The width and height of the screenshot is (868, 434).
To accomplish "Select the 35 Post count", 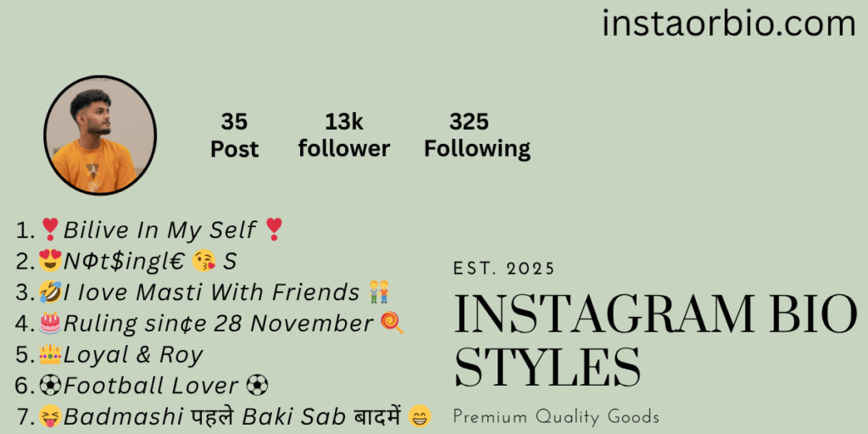I will click(x=234, y=135).
